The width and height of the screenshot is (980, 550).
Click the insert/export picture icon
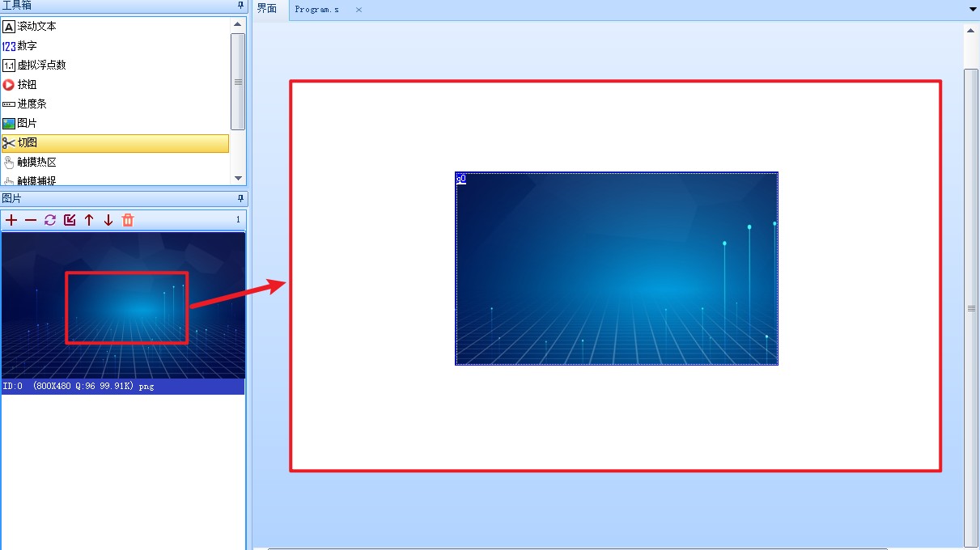coord(70,220)
